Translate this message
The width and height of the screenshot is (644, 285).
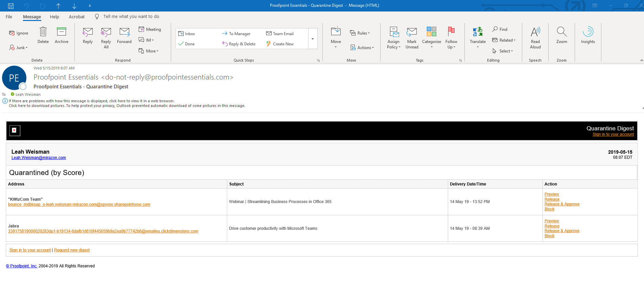478,37
